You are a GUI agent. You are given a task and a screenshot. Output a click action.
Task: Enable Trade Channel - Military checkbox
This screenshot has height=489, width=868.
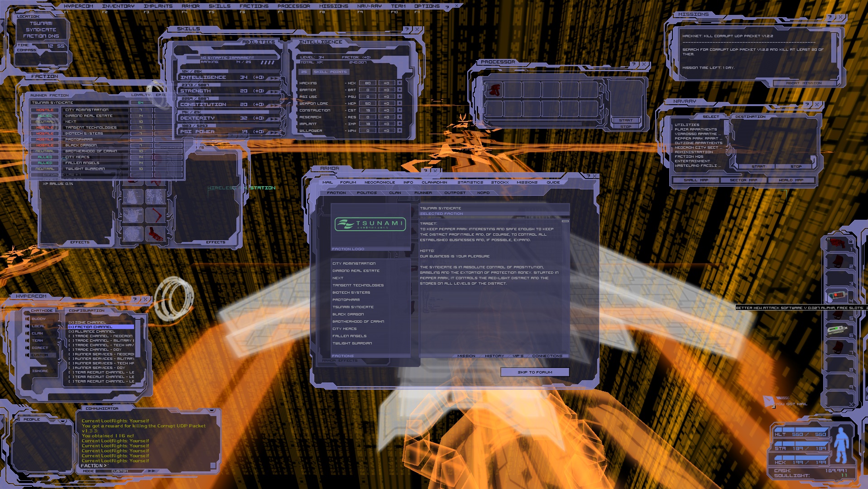[71, 340]
